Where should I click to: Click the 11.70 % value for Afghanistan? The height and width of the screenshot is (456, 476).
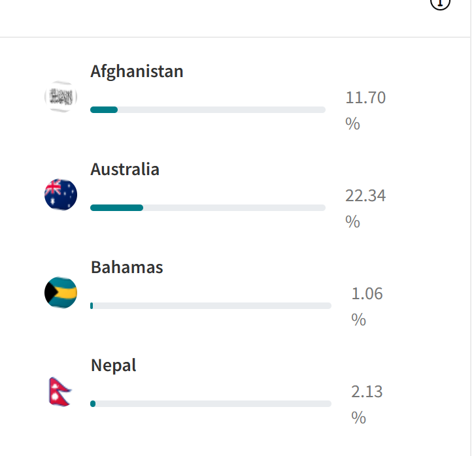click(x=365, y=110)
